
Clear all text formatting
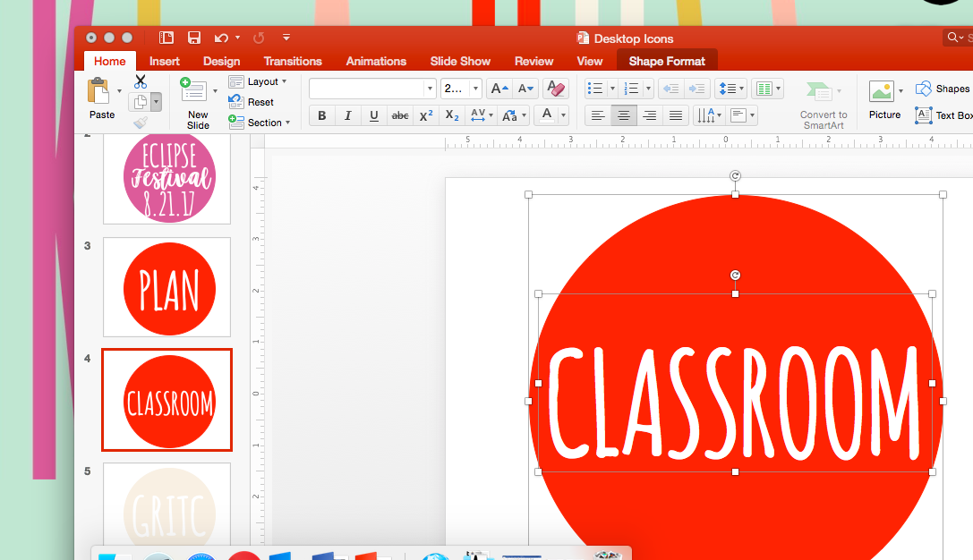555,89
